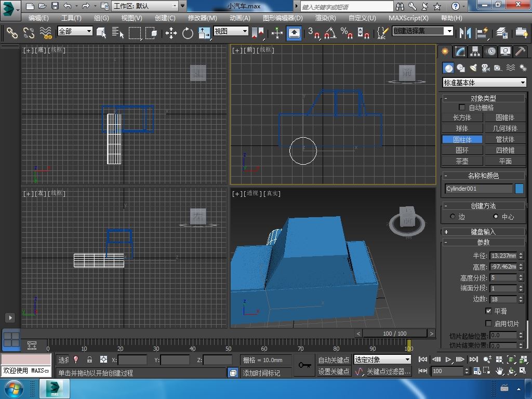Open the 标准基本体 dropdown
The image size is (532, 399).
coord(484,83)
